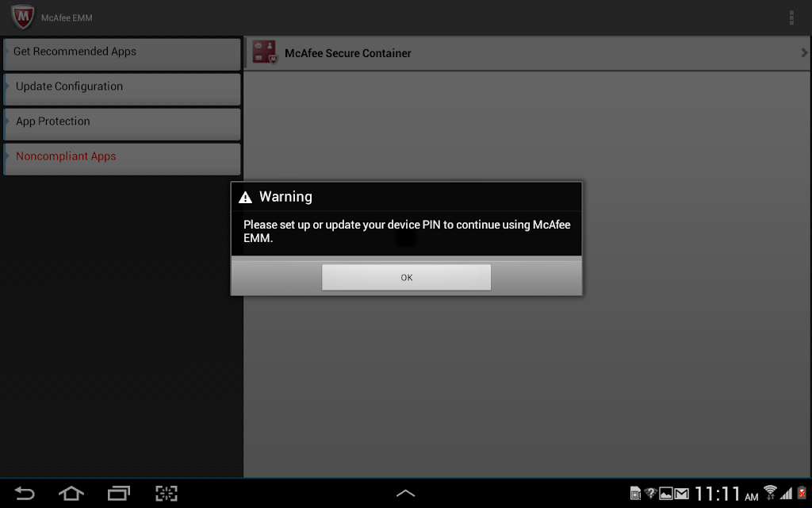Image resolution: width=812 pixels, height=508 pixels.
Task: Tap the warning triangle icon in dialog
Action: coord(245,197)
